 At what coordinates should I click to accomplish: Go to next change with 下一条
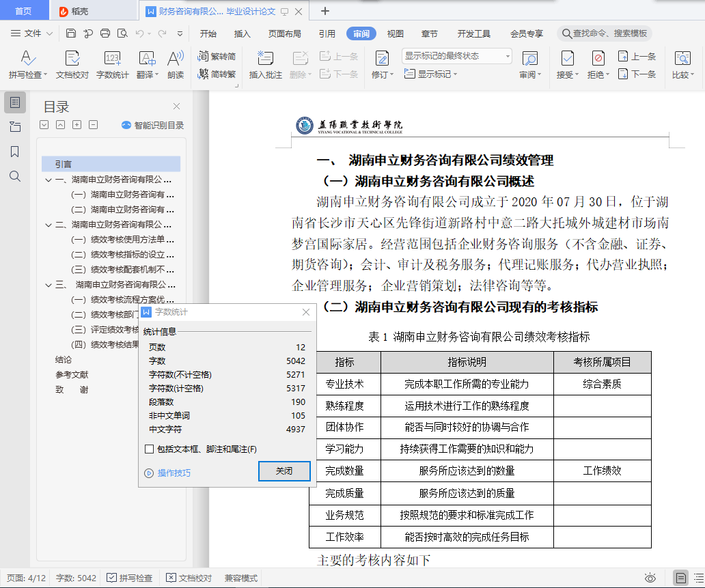pyautogui.click(x=637, y=74)
